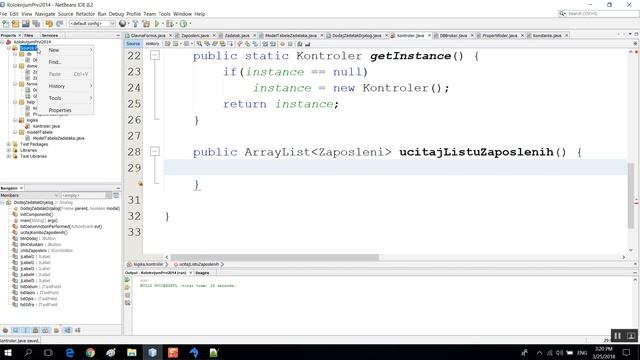Viewport: 640px width, 360px height.
Task: Close the Kontroler.java editor tab
Action: pos(429,36)
